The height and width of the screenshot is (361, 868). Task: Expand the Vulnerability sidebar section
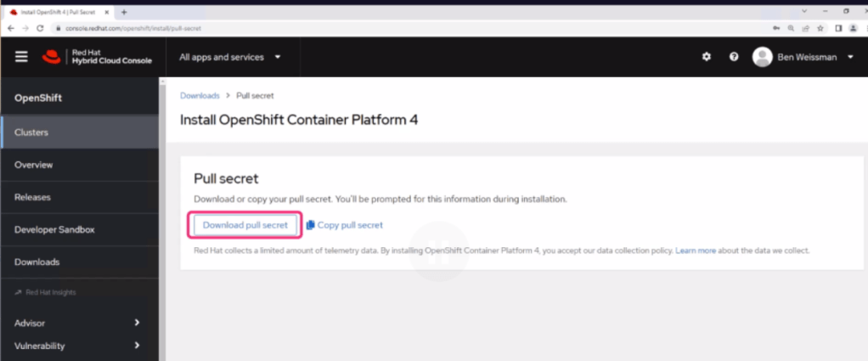pos(79,346)
